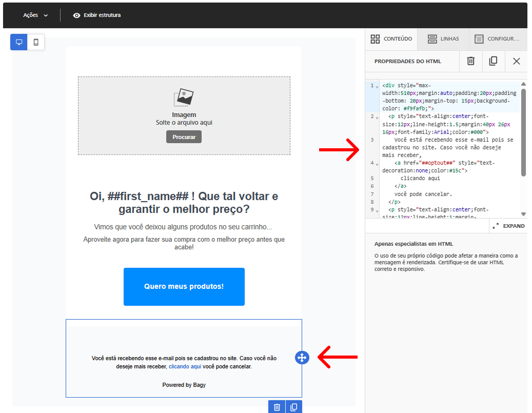This screenshot has width=532, height=413.
Task: Click the Quero meus produtos! button
Action: (184, 287)
